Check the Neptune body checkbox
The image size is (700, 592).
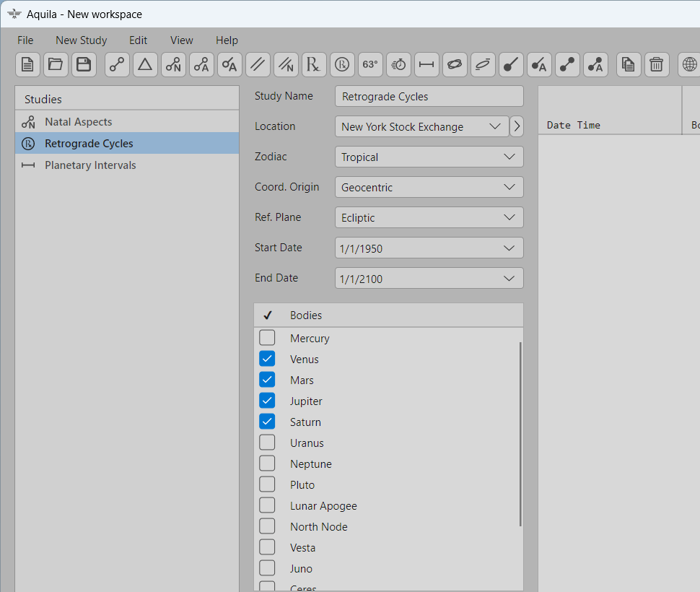click(x=267, y=463)
